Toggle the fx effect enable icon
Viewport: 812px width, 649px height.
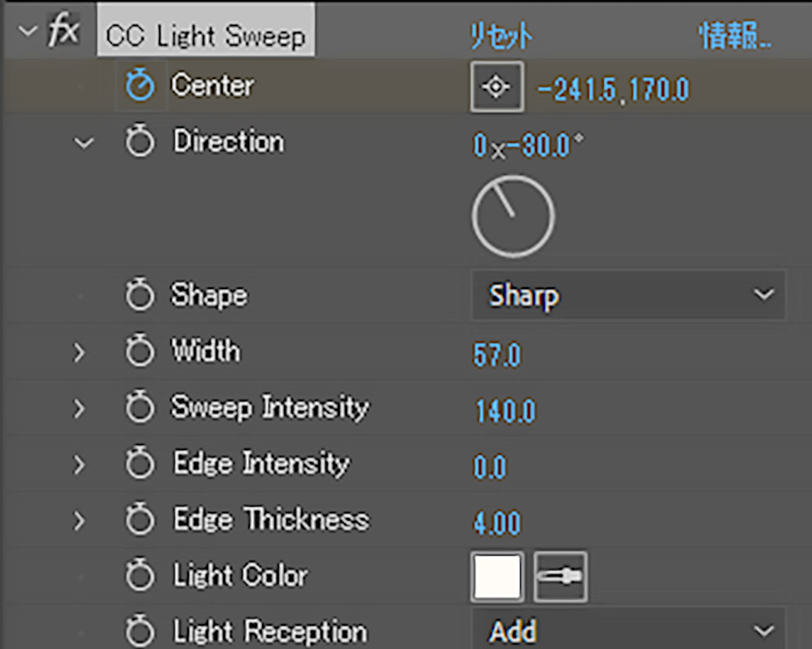click(x=63, y=31)
